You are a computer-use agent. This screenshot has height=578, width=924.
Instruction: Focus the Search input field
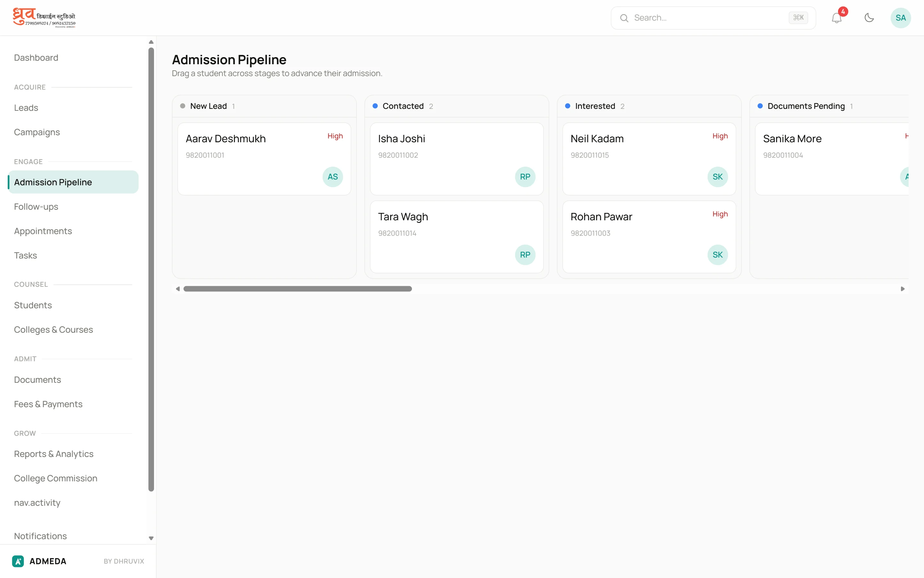click(713, 18)
